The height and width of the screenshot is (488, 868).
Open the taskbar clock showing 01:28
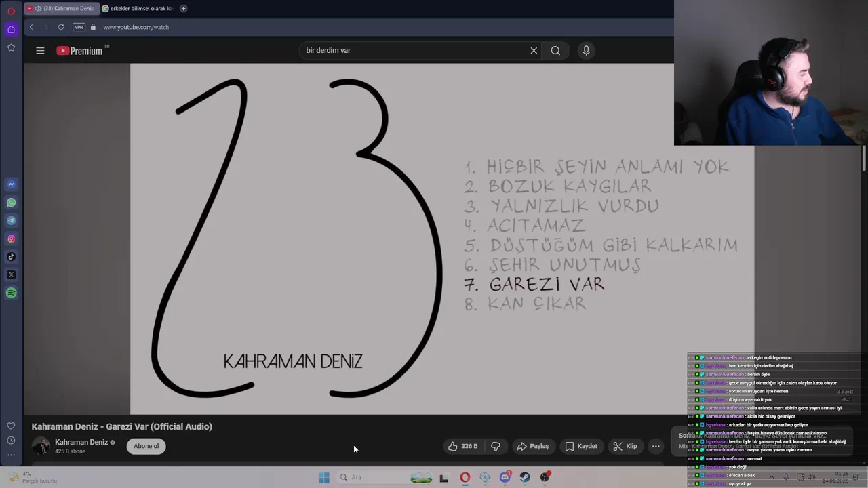coord(835,477)
